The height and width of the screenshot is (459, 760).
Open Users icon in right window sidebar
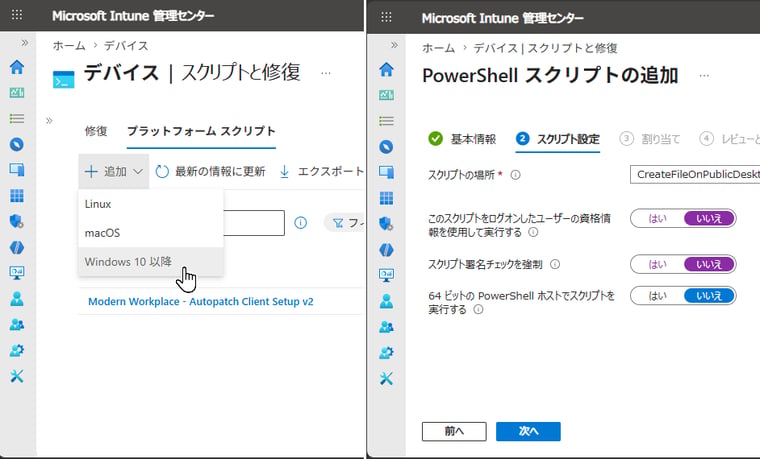pyautogui.click(x=386, y=301)
